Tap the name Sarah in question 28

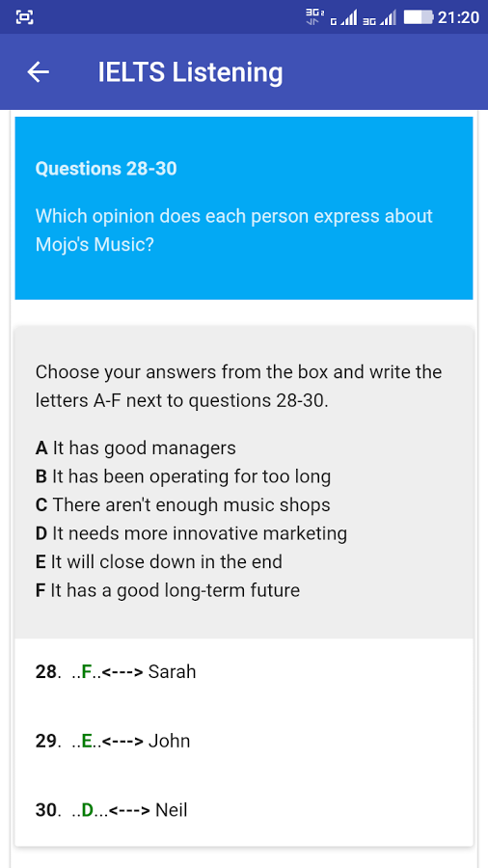coord(172,672)
